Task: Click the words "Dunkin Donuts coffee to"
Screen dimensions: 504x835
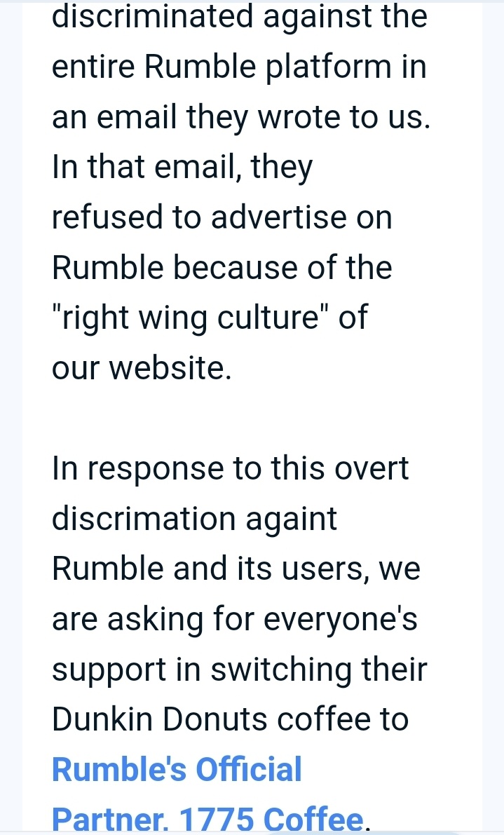Action: (x=230, y=719)
